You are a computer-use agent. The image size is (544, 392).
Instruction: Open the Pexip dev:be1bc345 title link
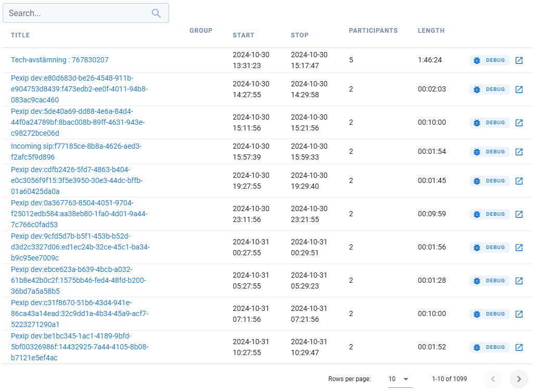(80, 347)
